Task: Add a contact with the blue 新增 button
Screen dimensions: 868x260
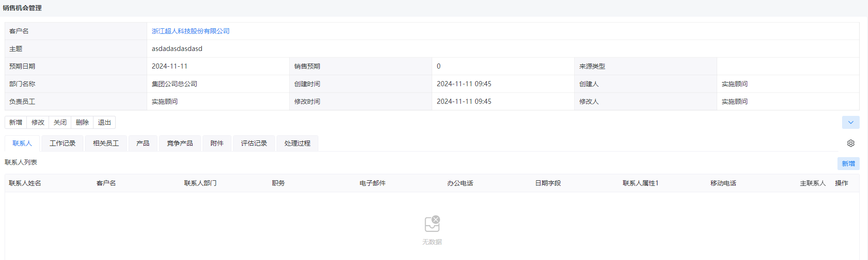Action: pos(848,164)
